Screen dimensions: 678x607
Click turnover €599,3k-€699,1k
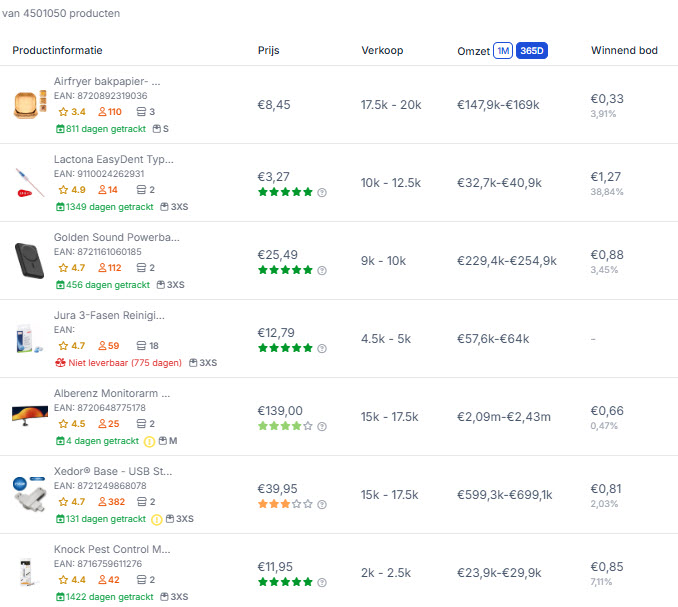pos(505,495)
